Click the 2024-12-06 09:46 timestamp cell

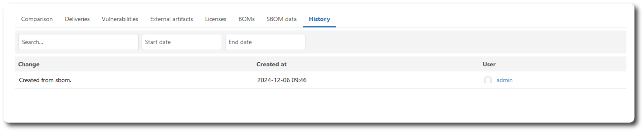coord(282,80)
